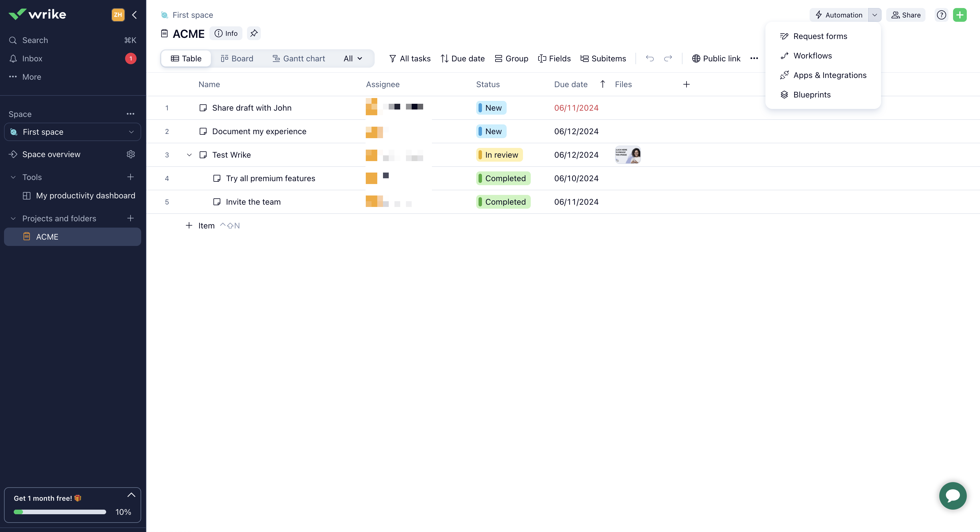Collapse the Test Wrike subtasks
Image resolution: width=980 pixels, height=532 pixels.
pos(189,155)
